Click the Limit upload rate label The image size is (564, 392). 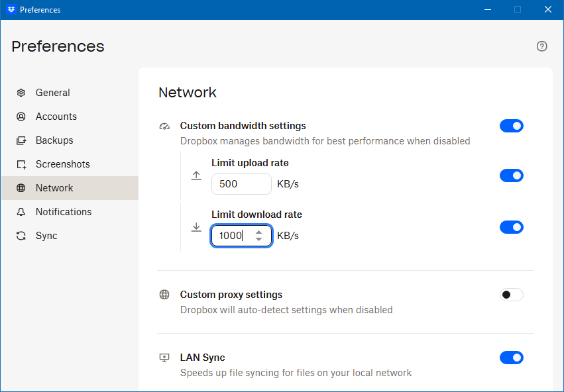click(x=250, y=163)
